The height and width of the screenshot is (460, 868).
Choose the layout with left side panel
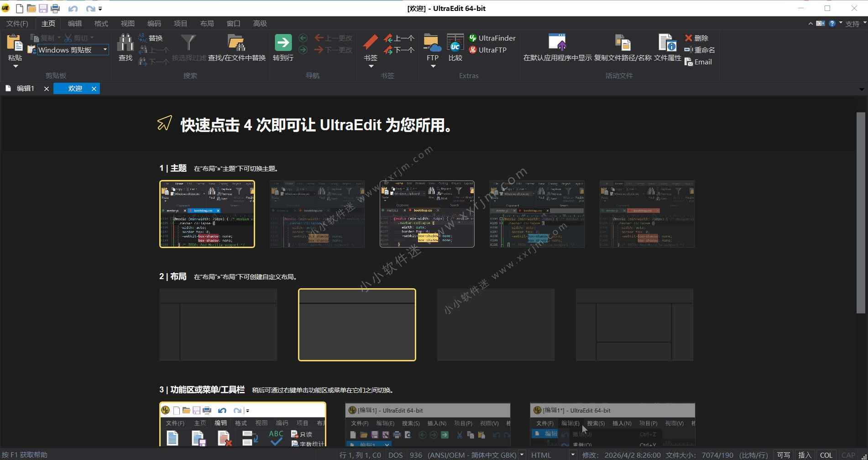(x=218, y=325)
